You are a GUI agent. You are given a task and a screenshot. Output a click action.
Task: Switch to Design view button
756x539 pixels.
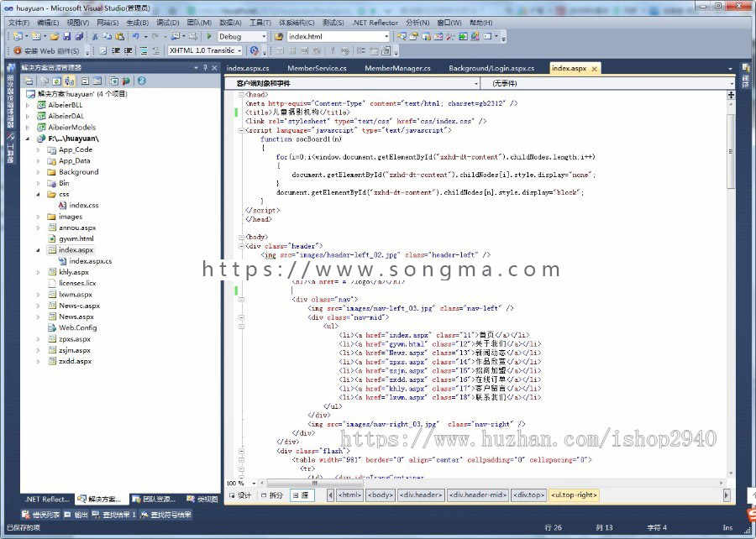coord(240,495)
